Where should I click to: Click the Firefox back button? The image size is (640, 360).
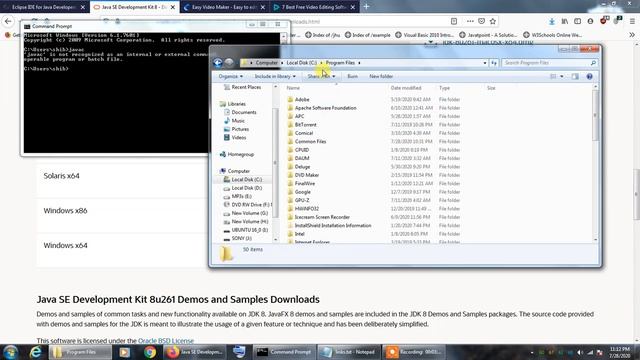pos(8,21)
